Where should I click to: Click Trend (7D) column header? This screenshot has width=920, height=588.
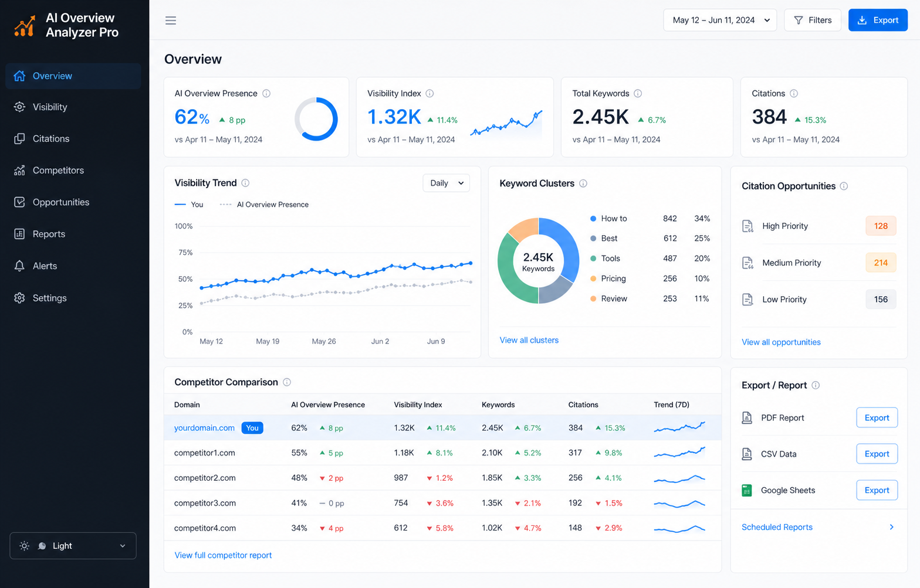(x=671, y=405)
